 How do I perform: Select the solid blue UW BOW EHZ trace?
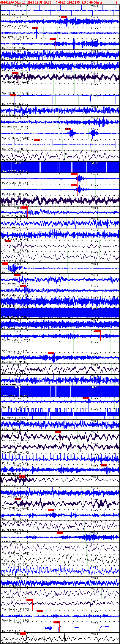tap(60, 391)
